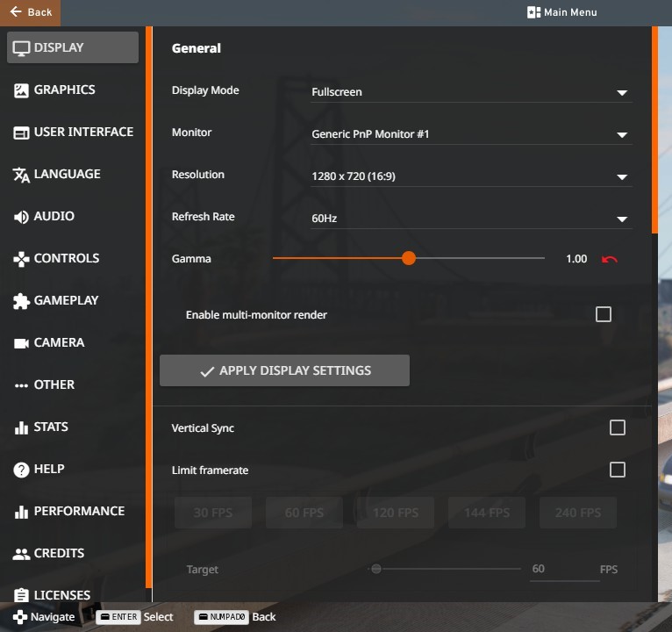
Task: Click the Target FPS value field showing 60
Action: [564, 570]
